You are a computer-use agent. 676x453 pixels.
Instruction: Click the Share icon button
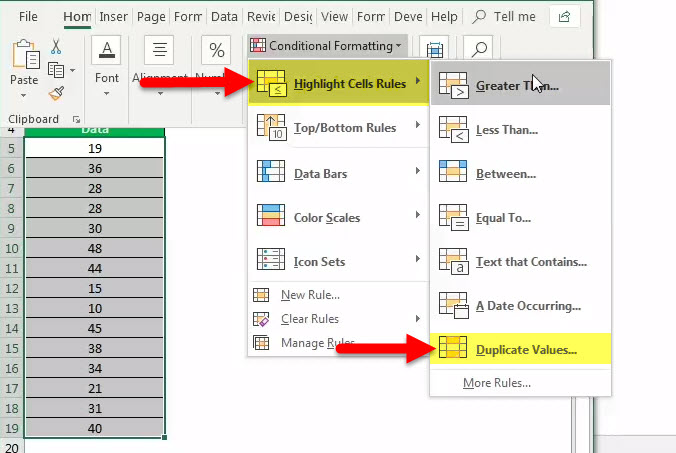point(566,17)
